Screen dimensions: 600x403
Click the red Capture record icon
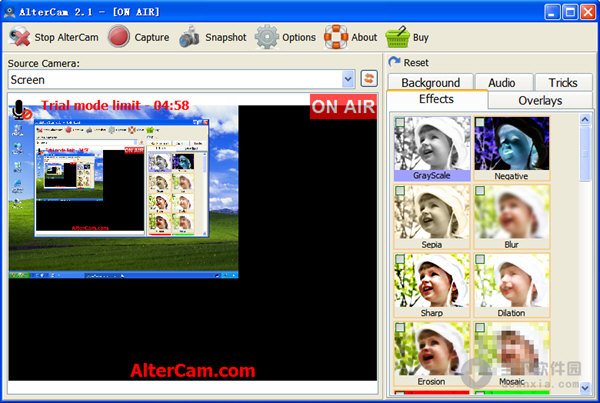(119, 36)
